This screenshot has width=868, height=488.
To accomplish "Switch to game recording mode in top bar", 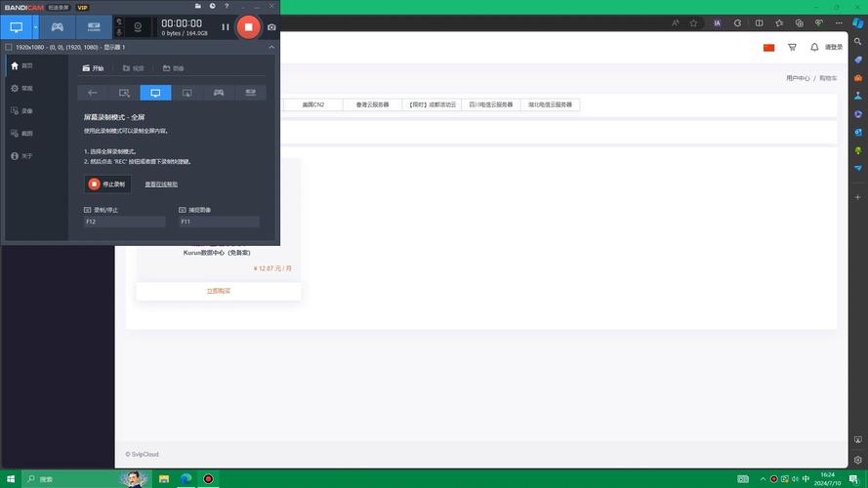I will [x=57, y=27].
